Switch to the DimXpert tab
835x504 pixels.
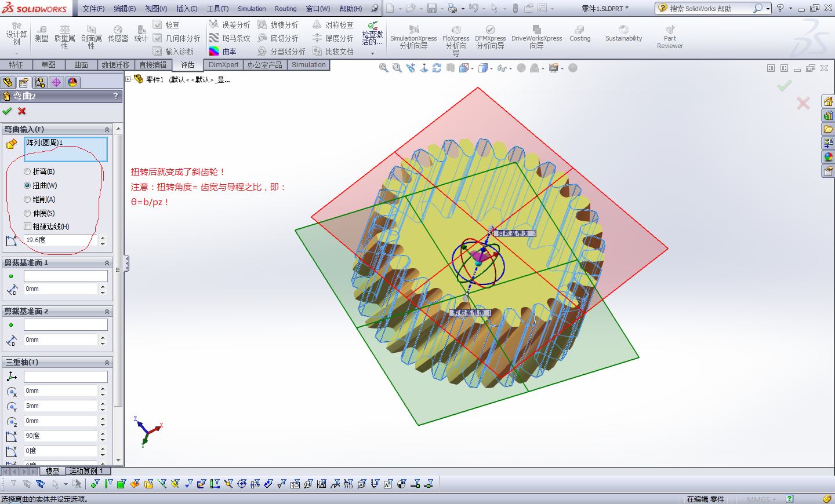coord(223,65)
